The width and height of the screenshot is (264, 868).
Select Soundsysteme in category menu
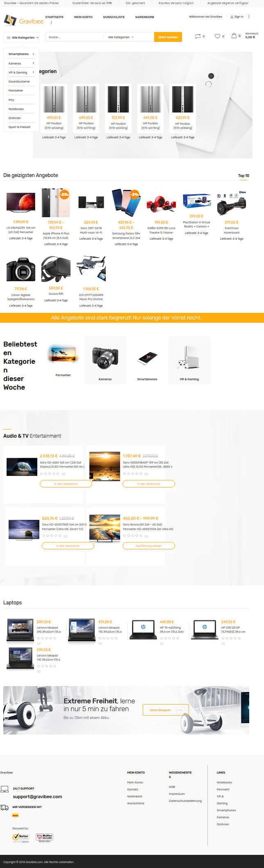point(19,81)
